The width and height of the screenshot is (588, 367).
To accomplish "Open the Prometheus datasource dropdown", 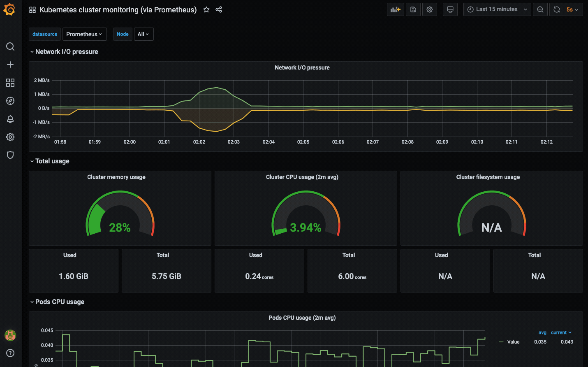I will [x=84, y=34].
